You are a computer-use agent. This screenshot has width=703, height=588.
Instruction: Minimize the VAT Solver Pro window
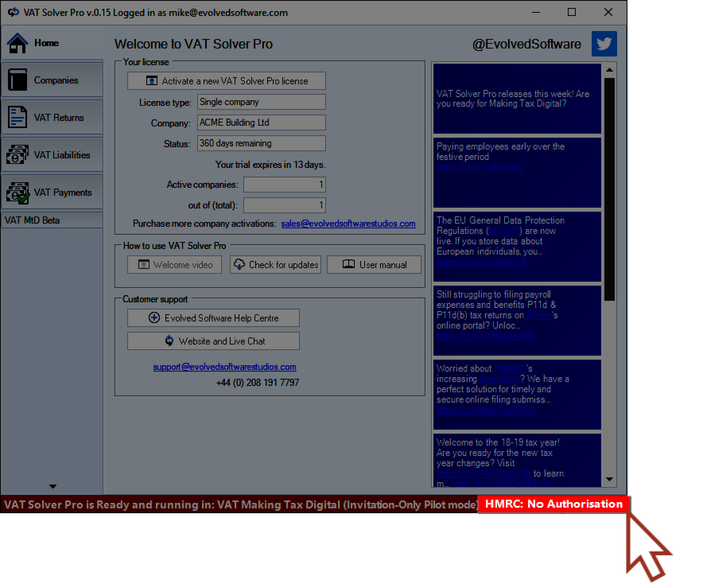536,12
